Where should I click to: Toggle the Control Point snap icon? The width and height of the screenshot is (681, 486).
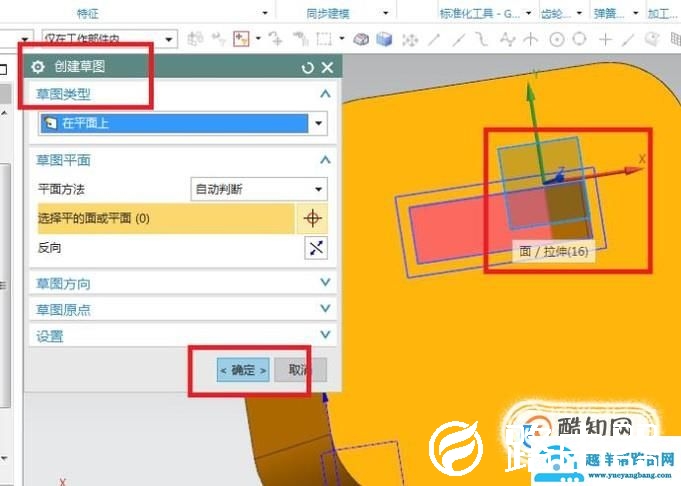tap(482, 40)
